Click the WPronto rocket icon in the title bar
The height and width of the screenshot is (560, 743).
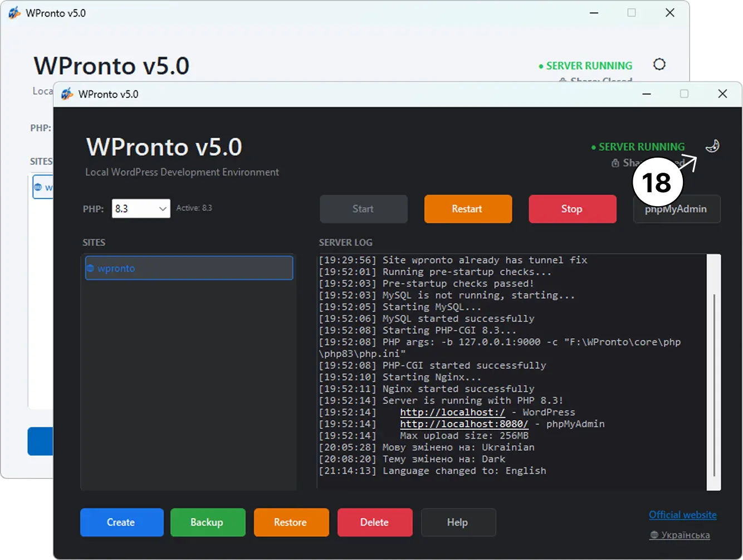[67, 94]
